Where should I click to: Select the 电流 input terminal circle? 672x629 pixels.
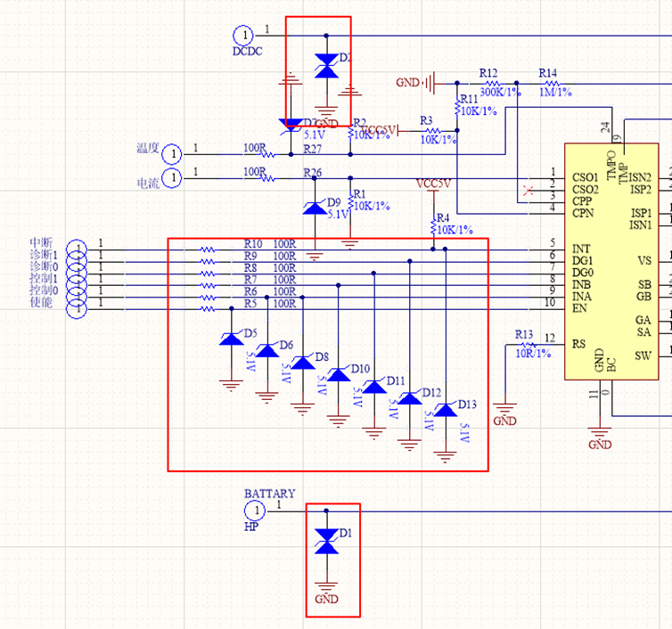(x=172, y=178)
